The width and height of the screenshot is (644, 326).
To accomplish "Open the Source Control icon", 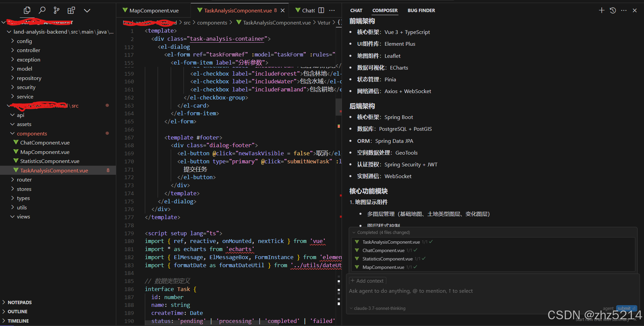I will tap(56, 10).
